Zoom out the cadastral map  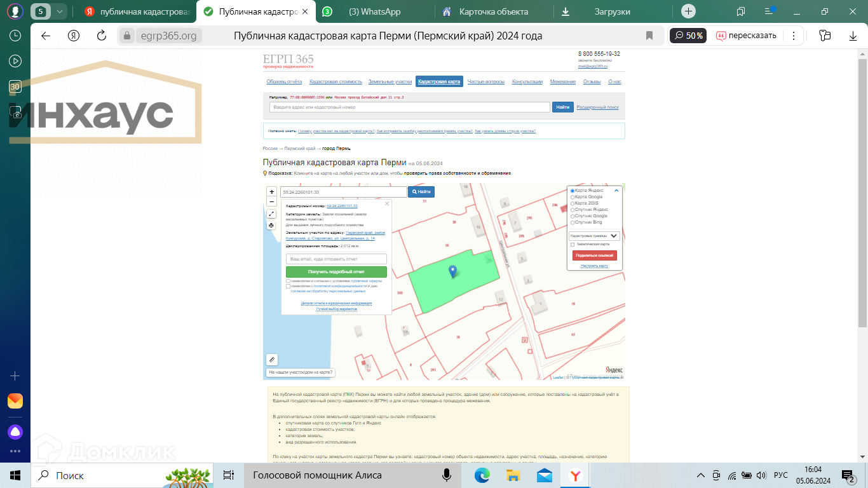[272, 201]
